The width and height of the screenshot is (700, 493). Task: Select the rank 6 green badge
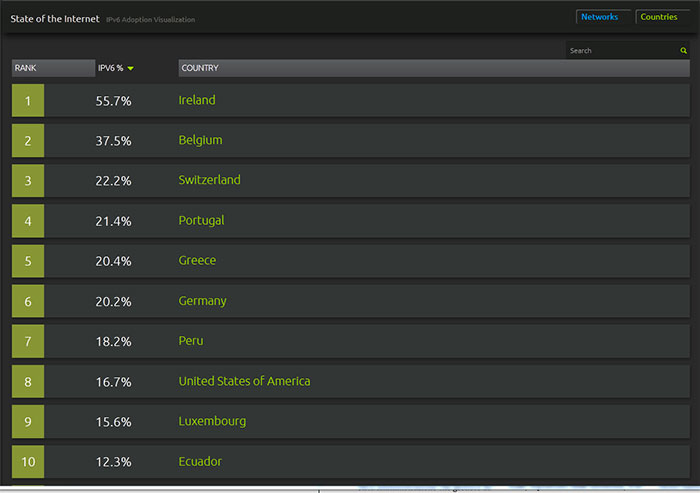(28, 301)
